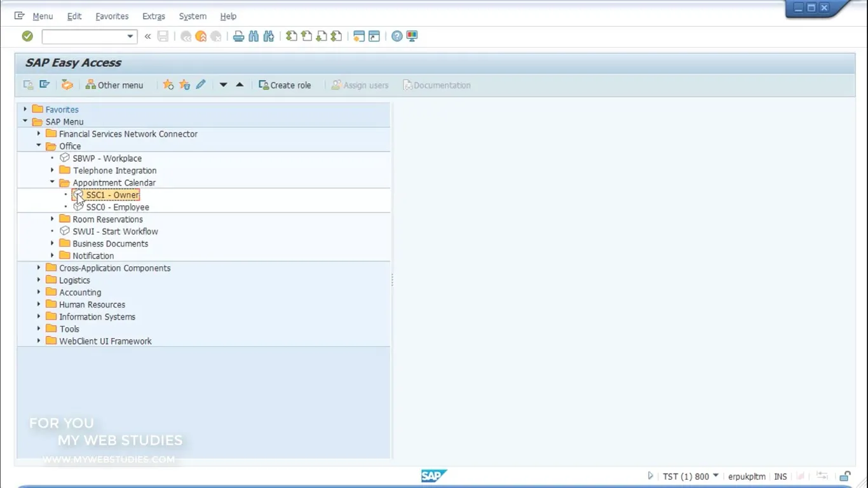Click the SWUI transaction cube icon

[64, 231]
